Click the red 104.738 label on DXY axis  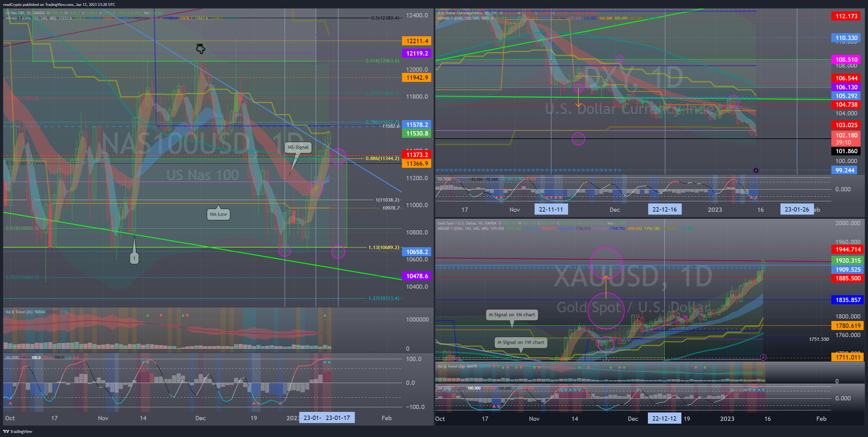(846, 105)
